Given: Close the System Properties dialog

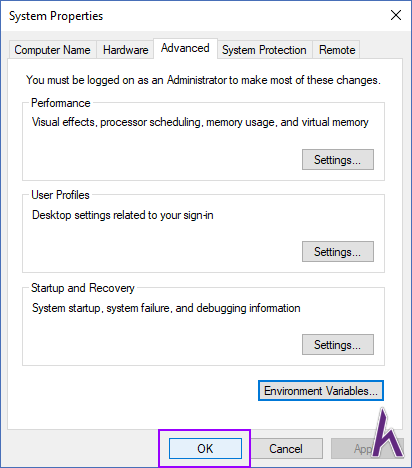Looking at the screenshot, I should [x=396, y=15].
